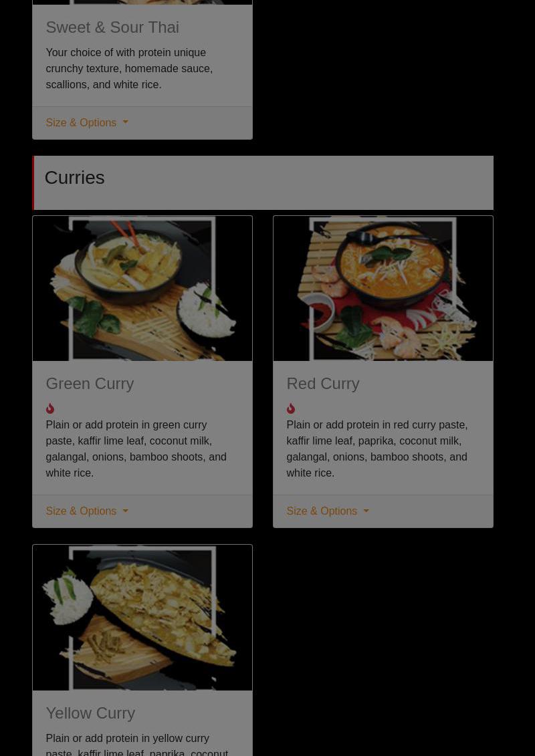Image resolution: width=535 pixels, height=756 pixels.
Task: Click the caret arrow beside Green Curry Size & Options
Action: click(x=126, y=511)
